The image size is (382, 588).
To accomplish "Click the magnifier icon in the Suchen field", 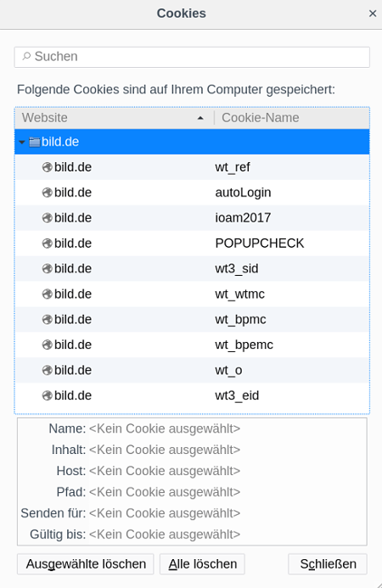I will pyautogui.click(x=26, y=57).
